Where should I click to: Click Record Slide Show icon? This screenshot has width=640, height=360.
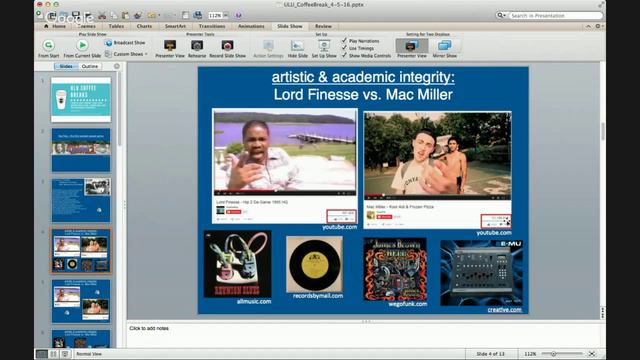[x=227, y=45]
